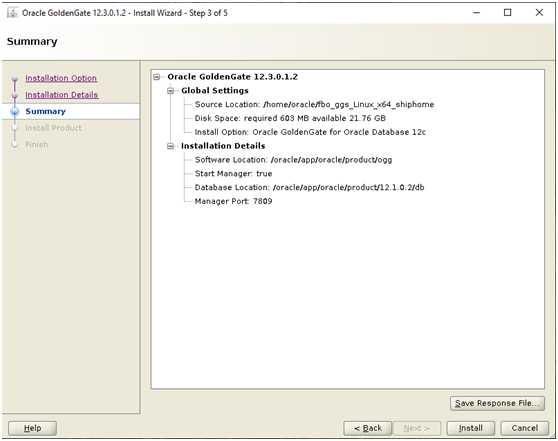Open the Installation Option step link
This screenshot has width=558, height=441.
[61, 78]
